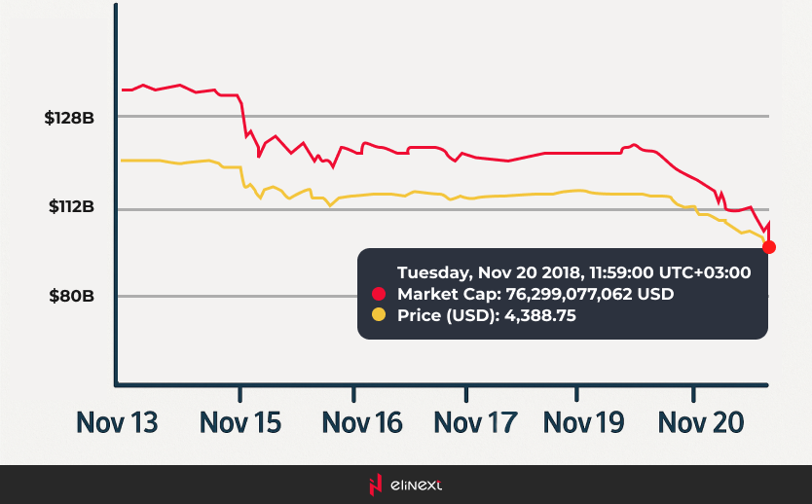Image resolution: width=812 pixels, height=504 pixels.
Task: Click the Elinext logo icon in footer
Action: pos(376,485)
